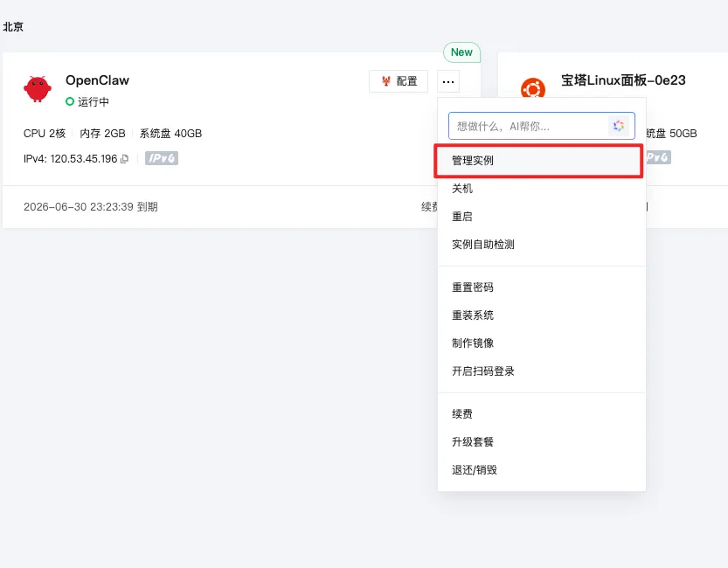Click the 内存 2GB spec text
This screenshot has width=728, height=568.
click(x=102, y=134)
